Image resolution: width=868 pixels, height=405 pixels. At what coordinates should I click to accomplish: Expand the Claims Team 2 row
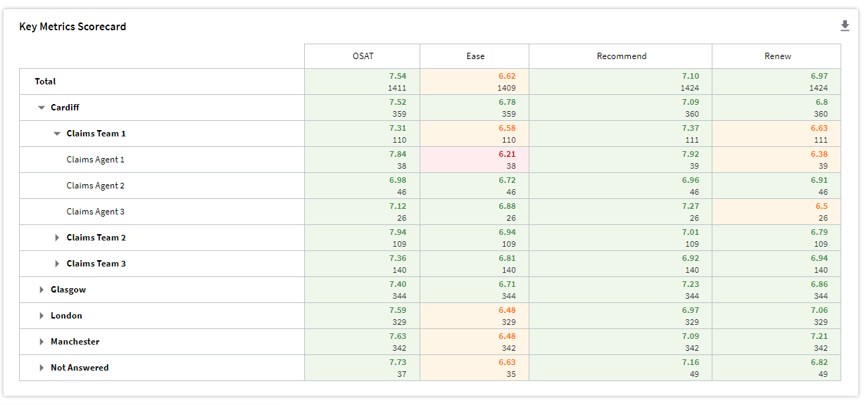(57, 238)
